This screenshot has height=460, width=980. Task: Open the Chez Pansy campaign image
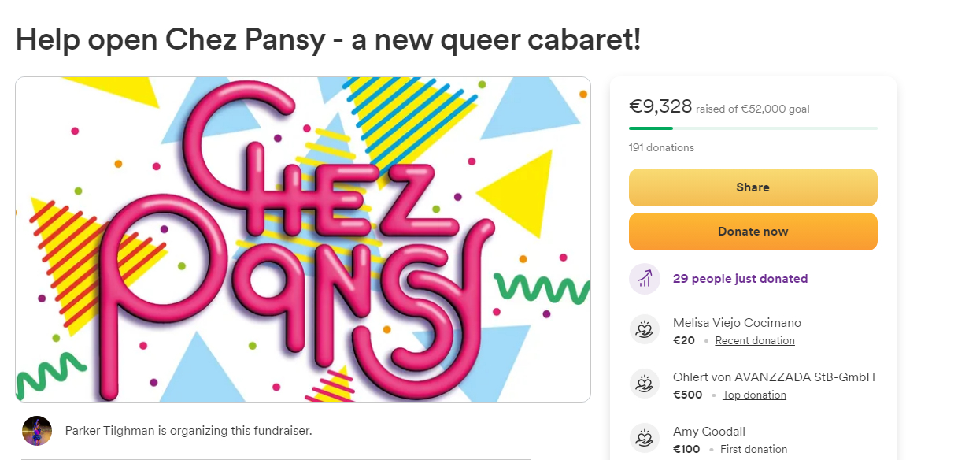pos(303,239)
